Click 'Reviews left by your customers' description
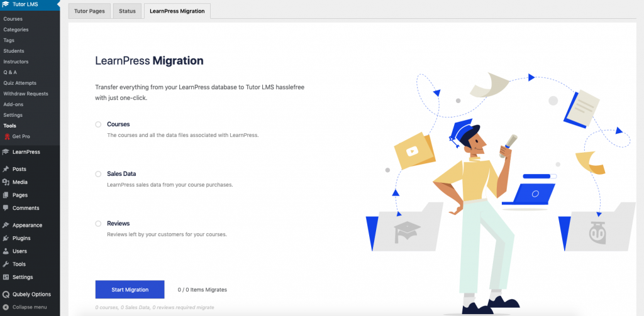 (x=167, y=235)
